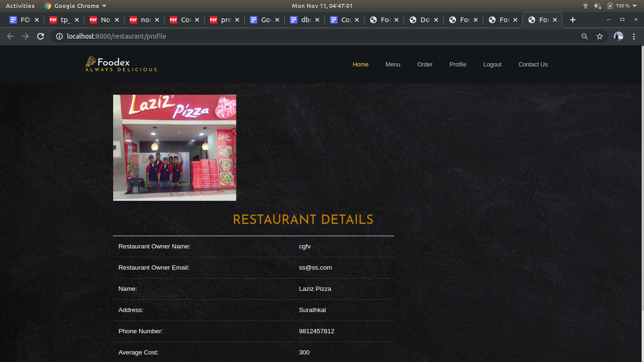Select the phone number '9812457812'
This screenshot has width=644, height=362.
(x=316, y=331)
